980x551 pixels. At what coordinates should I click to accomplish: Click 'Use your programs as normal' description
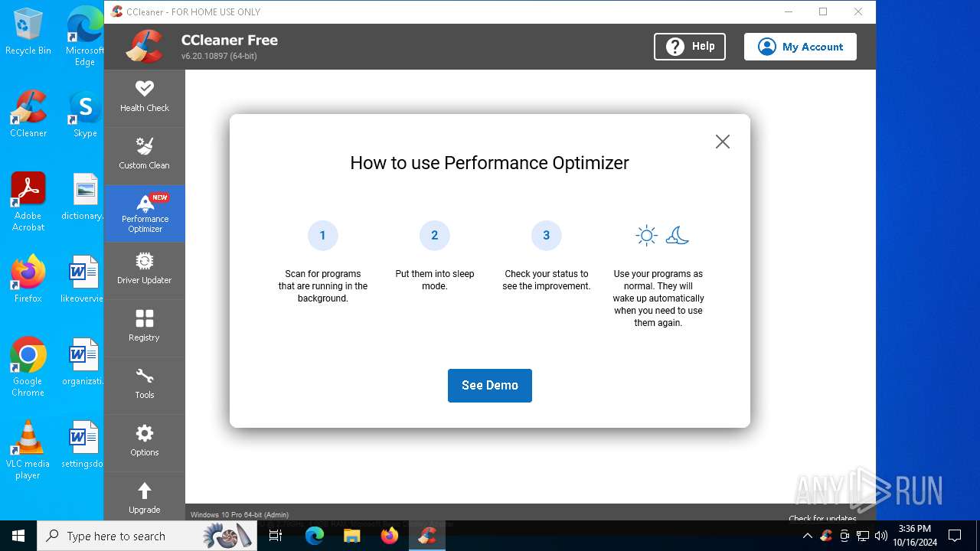click(x=658, y=298)
